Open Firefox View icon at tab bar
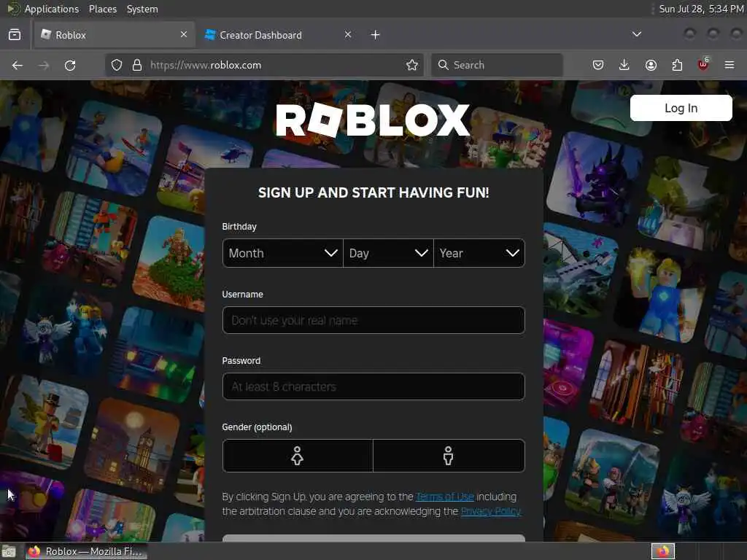 (15, 35)
